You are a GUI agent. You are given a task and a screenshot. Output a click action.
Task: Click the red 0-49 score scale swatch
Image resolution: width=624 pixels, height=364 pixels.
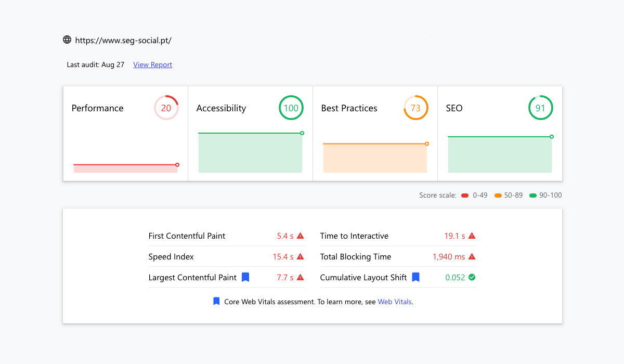465,196
